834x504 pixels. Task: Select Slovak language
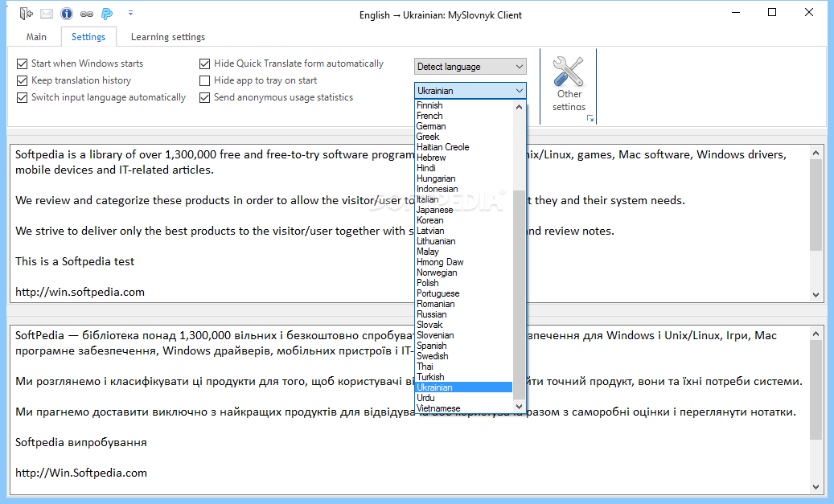pyautogui.click(x=463, y=325)
